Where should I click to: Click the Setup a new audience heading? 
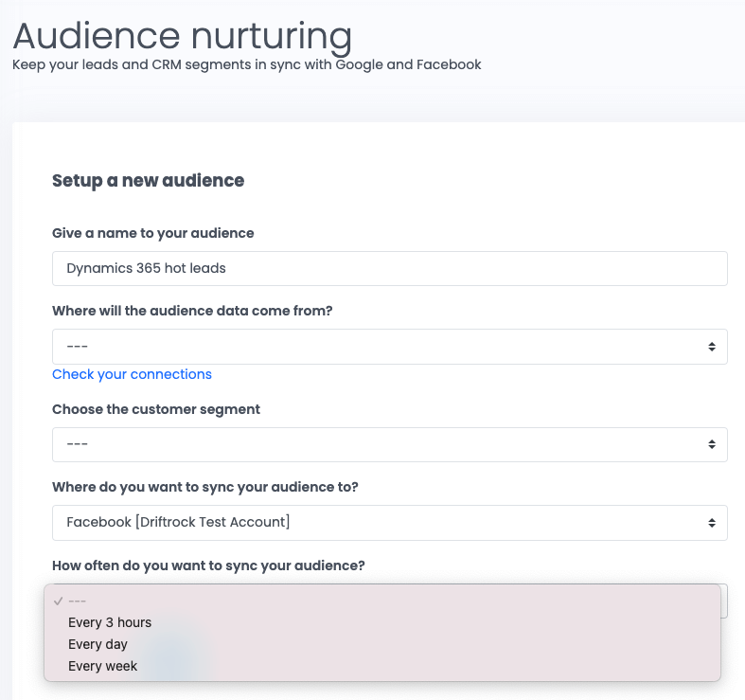coord(149,181)
